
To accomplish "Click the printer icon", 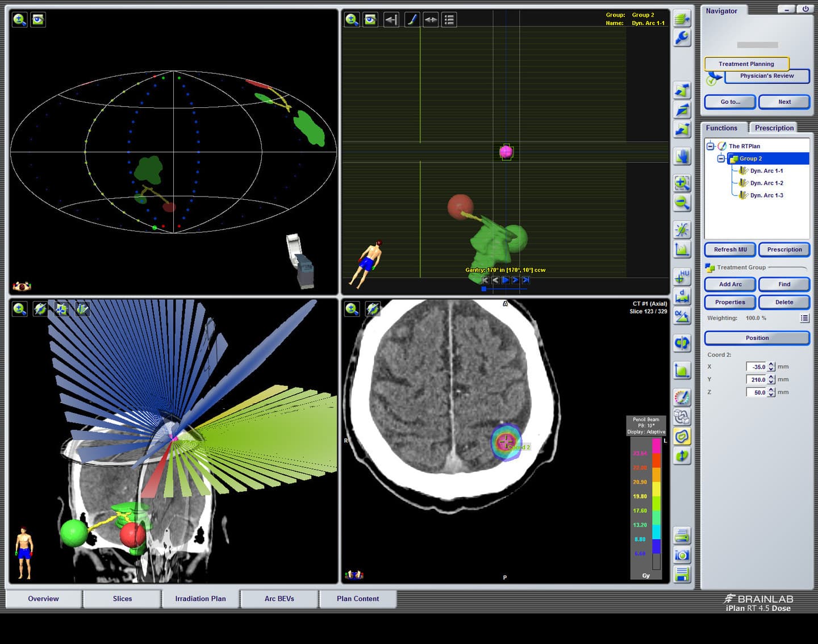I will click(682, 535).
